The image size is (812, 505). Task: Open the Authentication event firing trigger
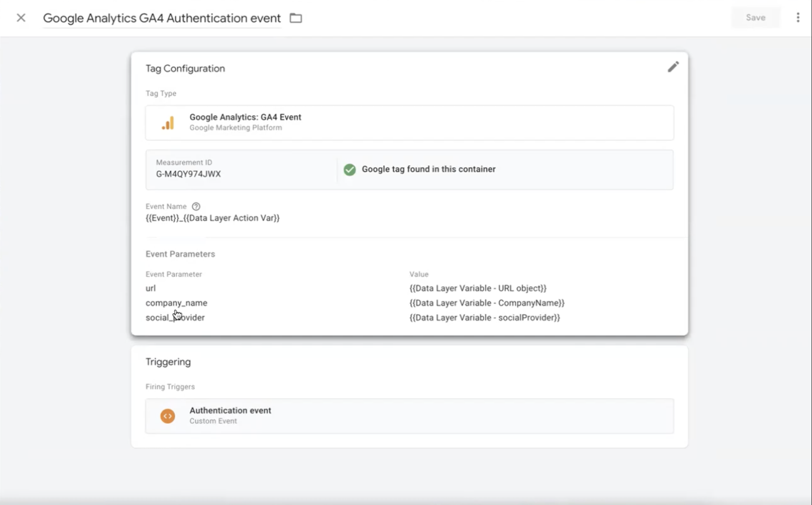pos(230,411)
